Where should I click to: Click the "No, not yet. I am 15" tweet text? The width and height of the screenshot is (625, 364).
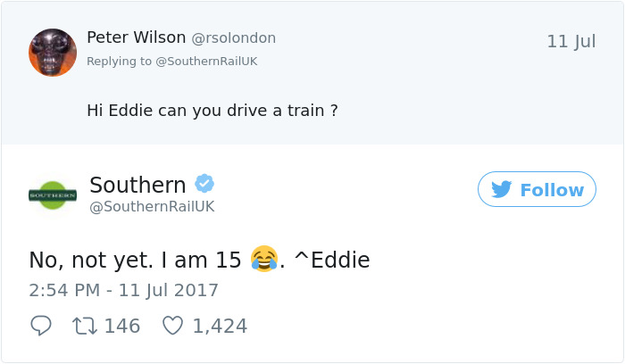click(x=136, y=261)
